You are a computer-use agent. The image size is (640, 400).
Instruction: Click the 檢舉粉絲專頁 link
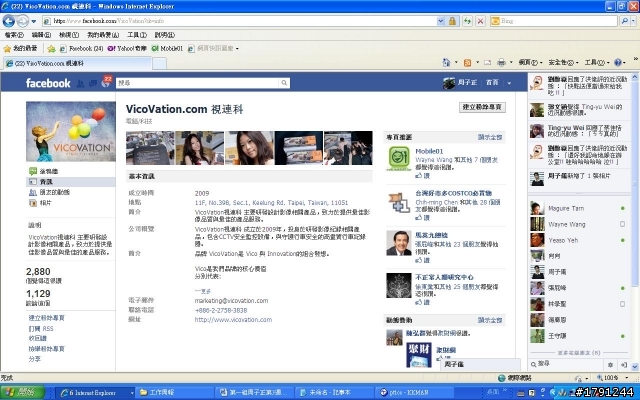47,349
